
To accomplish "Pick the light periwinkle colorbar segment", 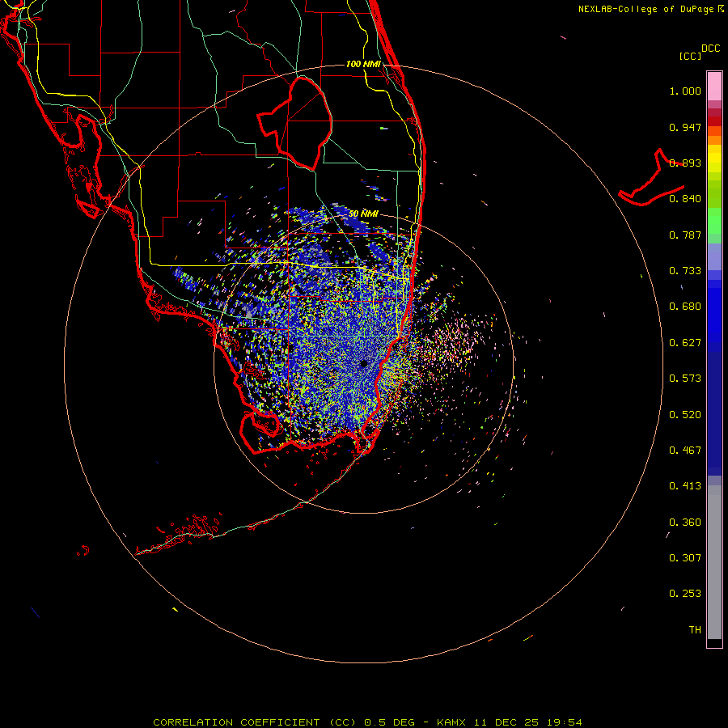I will pos(714,256).
